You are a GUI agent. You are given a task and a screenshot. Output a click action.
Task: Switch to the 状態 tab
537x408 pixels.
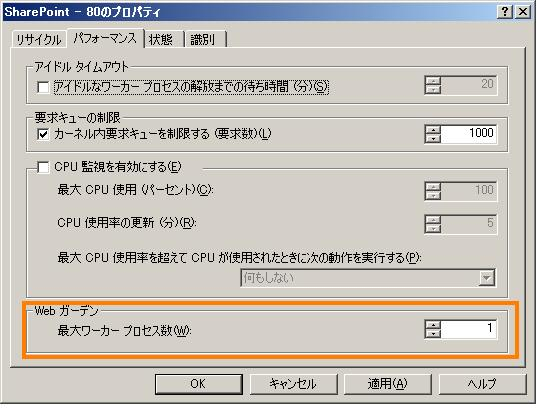click(x=161, y=40)
